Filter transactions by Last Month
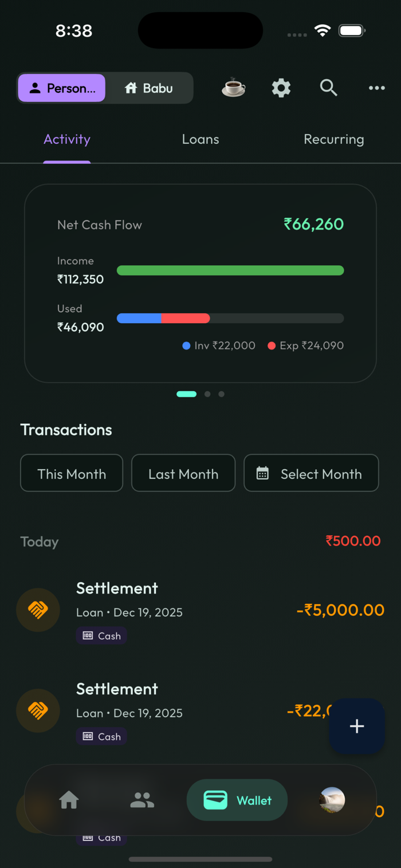 [183, 473]
